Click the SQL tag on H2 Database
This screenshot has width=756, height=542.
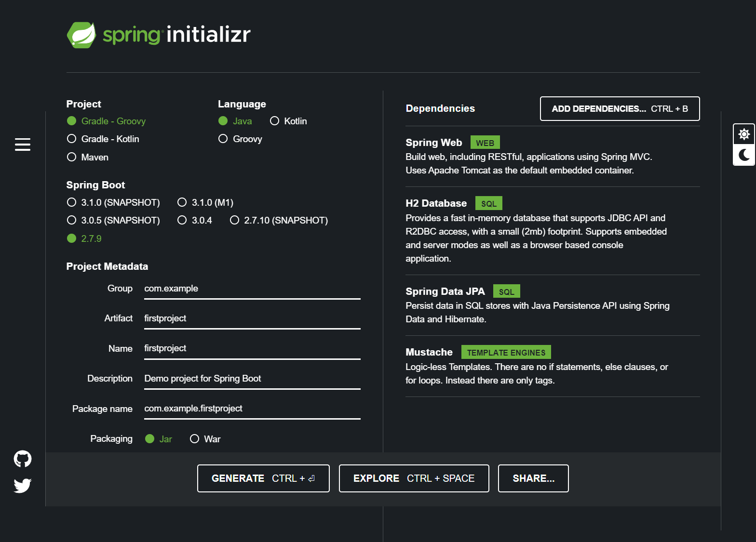click(489, 203)
